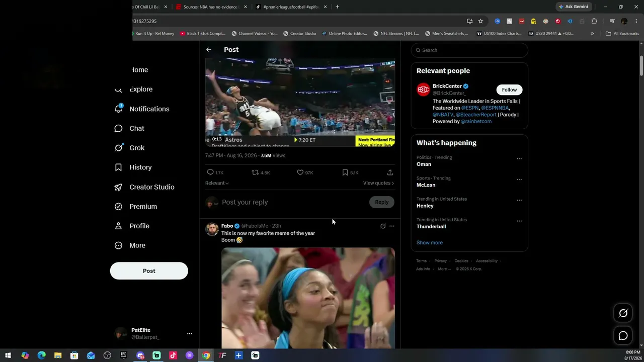Go to Profile in the sidebar

pyautogui.click(x=132, y=226)
